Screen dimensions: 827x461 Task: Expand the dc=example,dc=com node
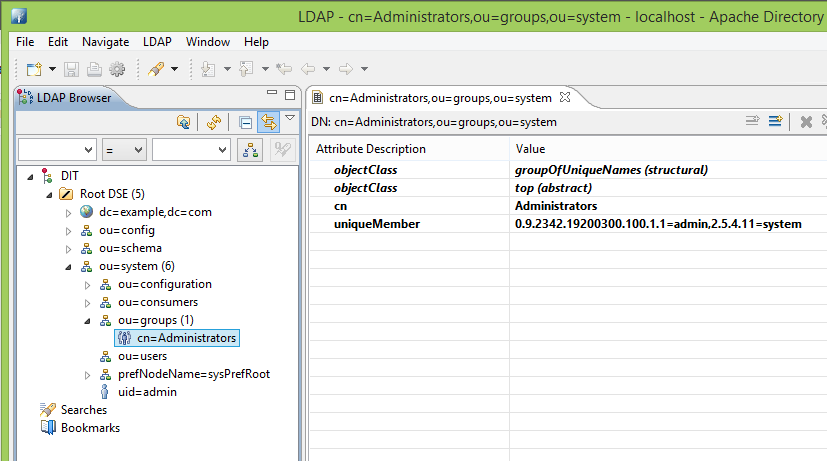click(x=68, y=213)
